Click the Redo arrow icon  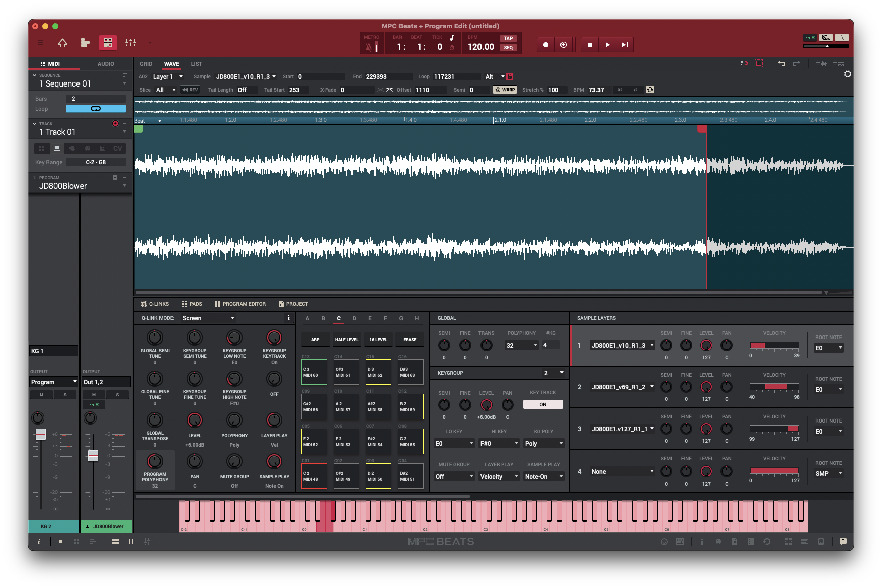click(x=796, y=63)
